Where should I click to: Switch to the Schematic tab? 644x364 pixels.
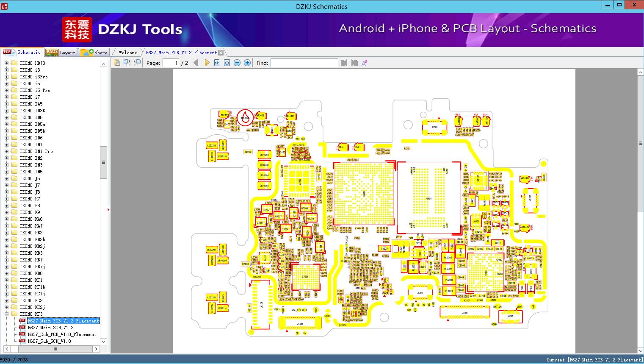pyautogui.click(x=22, y=52)
